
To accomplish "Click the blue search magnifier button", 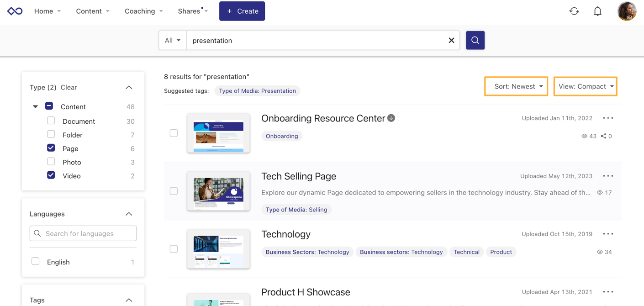I will 475,40.
